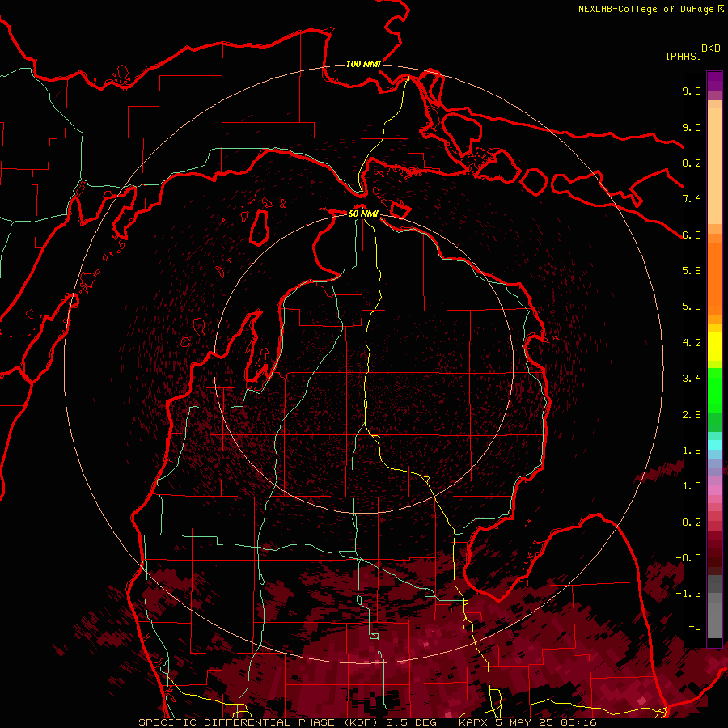Select the 4.2 scale value
Viewport: 728px width, 728px height.
coord(692,343)
